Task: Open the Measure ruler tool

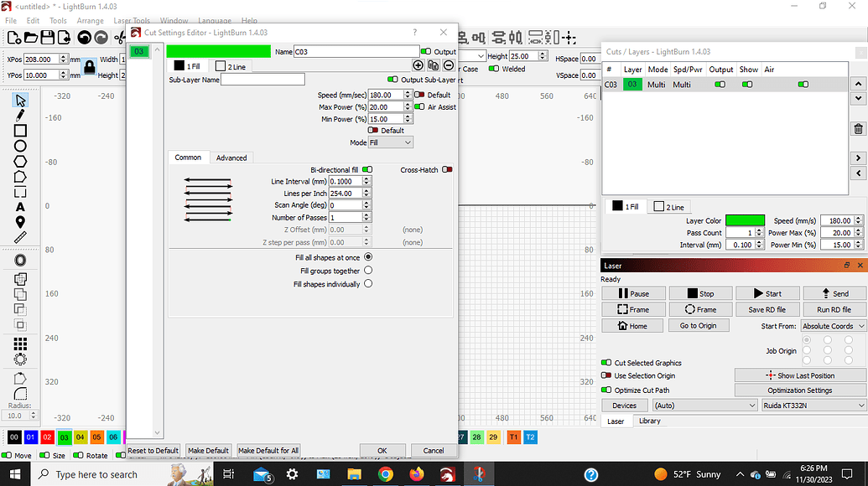Action: [x=20, y=238]
